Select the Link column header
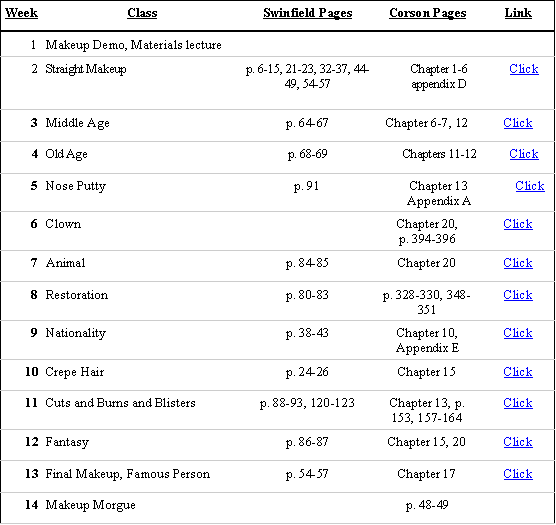 click(518, 13)
